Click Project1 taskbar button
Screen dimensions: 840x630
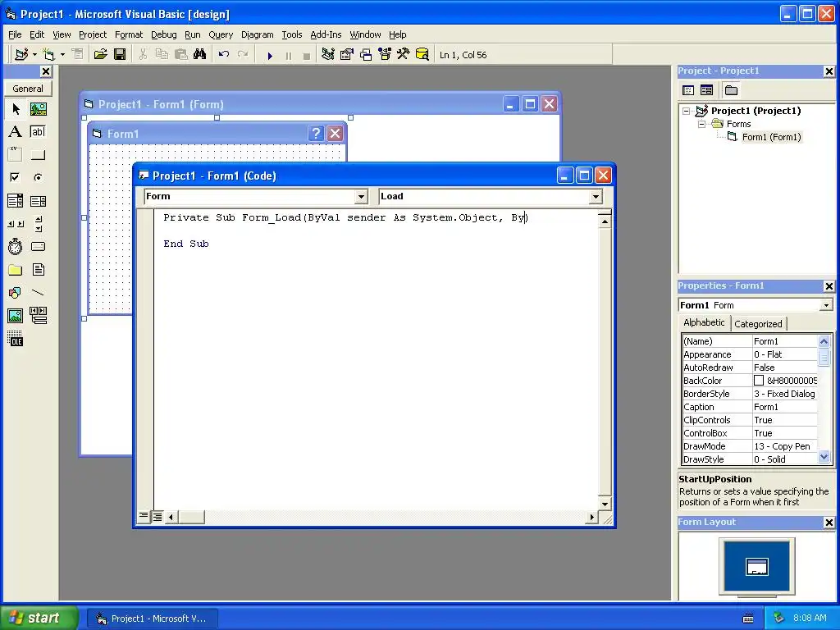pos(152,619)
